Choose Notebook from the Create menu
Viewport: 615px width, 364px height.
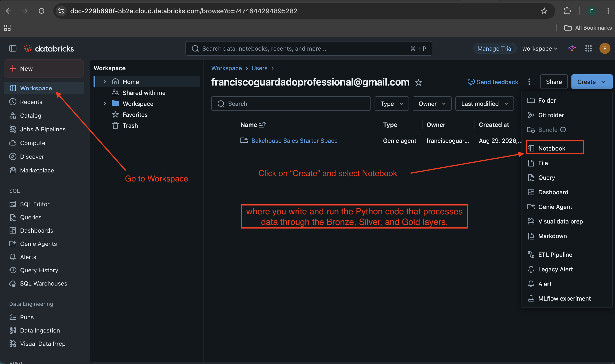567,148
